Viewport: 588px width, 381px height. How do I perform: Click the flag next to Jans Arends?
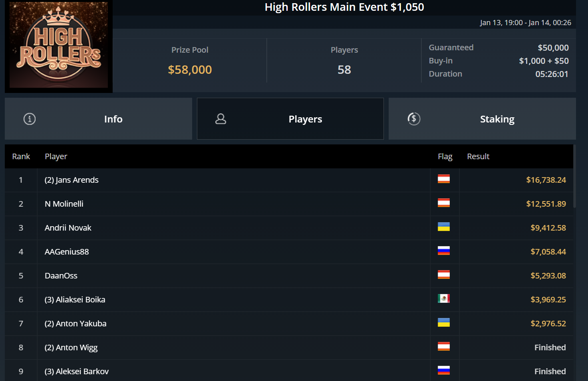(x=443, y=179)
